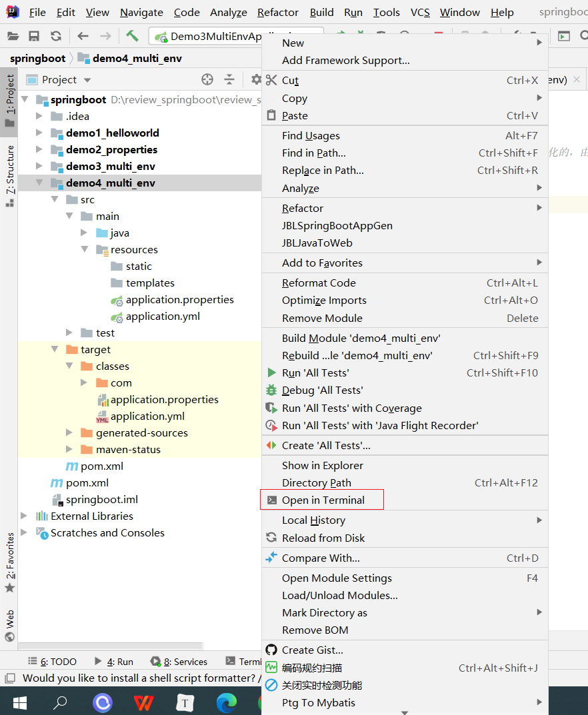Open the Refactor menu in menu bar
The height and width of the screenshot is (715, 588).
point(277,13)
